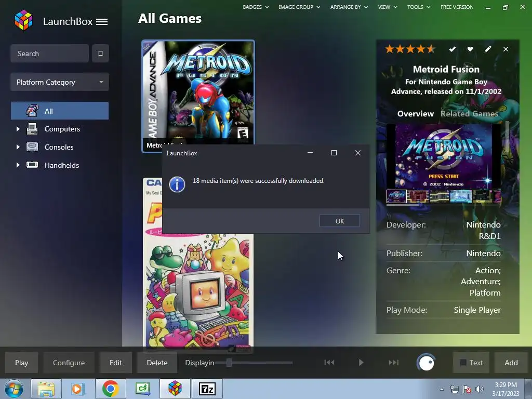Image resolution: width=532 pixels, height=399 pixels.
Task: Click the pencil edit icon in details panel
Action: [x=487, y=49]
